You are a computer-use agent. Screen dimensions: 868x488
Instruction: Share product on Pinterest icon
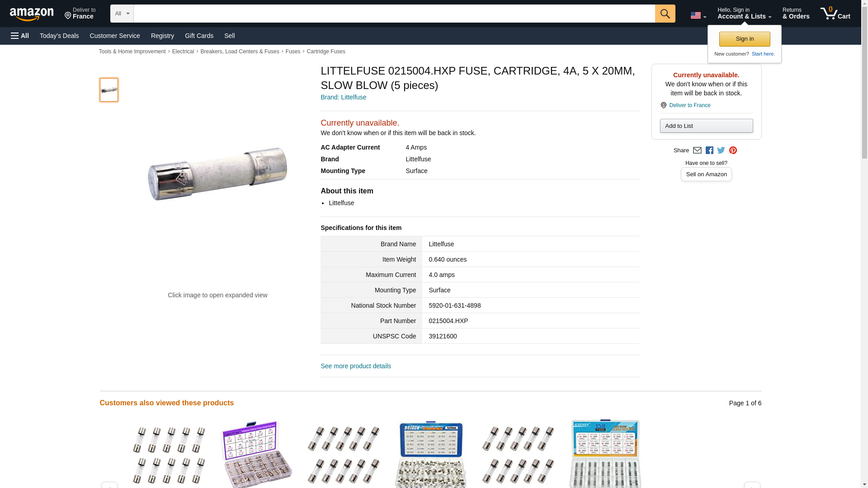[x=733, y=150]
